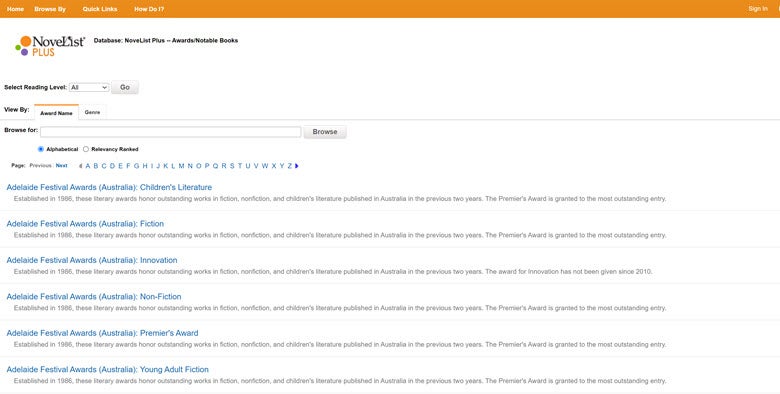Open the Quick Links menu
This screenshot has height=394, width=780.
(100, 9)
